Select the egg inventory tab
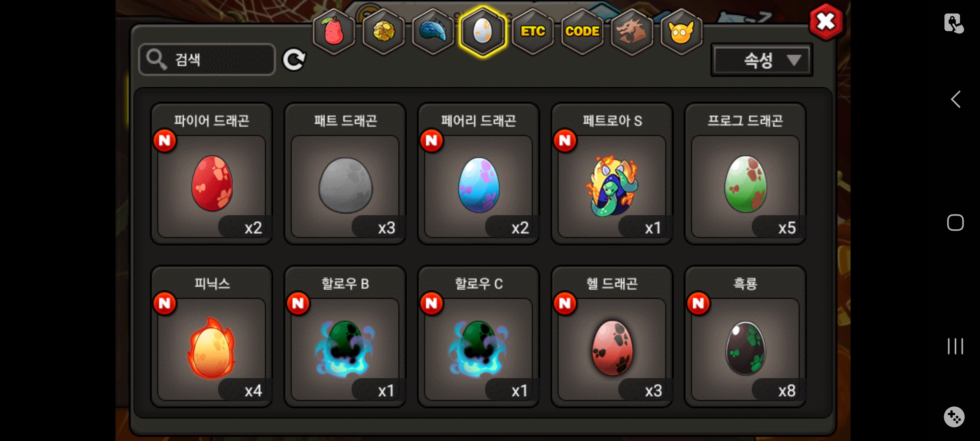 pos(483,31)
